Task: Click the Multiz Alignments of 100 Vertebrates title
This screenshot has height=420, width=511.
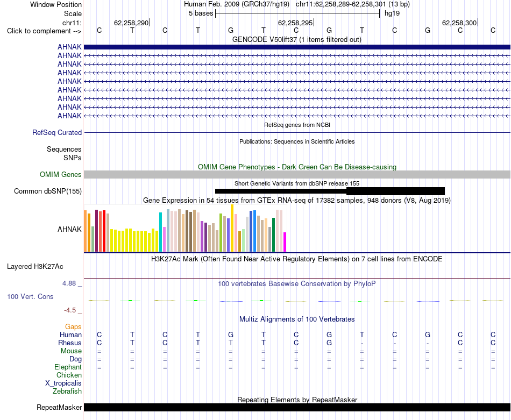Action: pos(297,319)
